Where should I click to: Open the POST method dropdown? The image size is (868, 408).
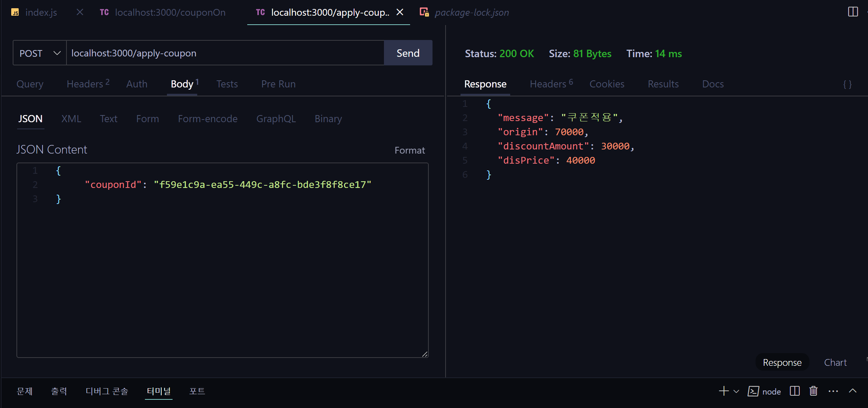[x=40, y=53]
